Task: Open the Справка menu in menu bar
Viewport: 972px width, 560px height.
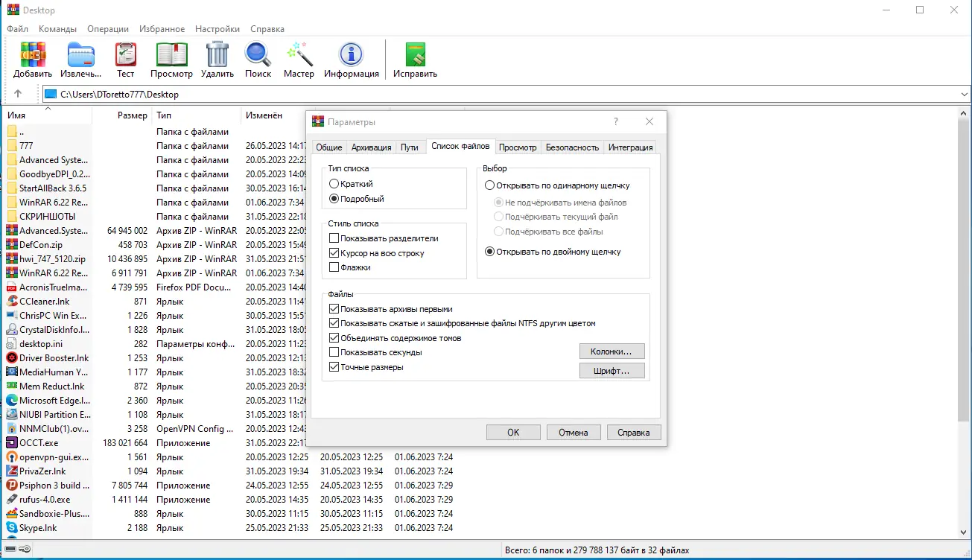Action: coord(267,29)
